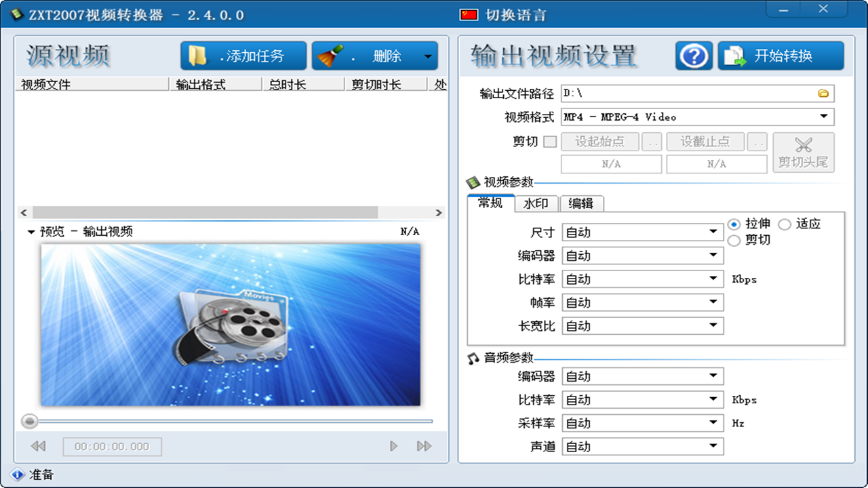Click the start point N/A field
Viewport: 868px width, 488px height.
(611, 164)
